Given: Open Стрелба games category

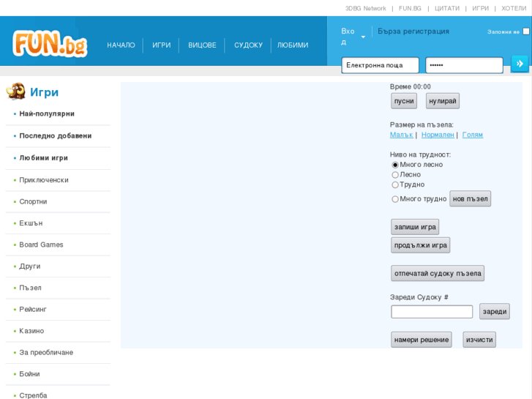Looking at the screenshot, I should [33, 395].
